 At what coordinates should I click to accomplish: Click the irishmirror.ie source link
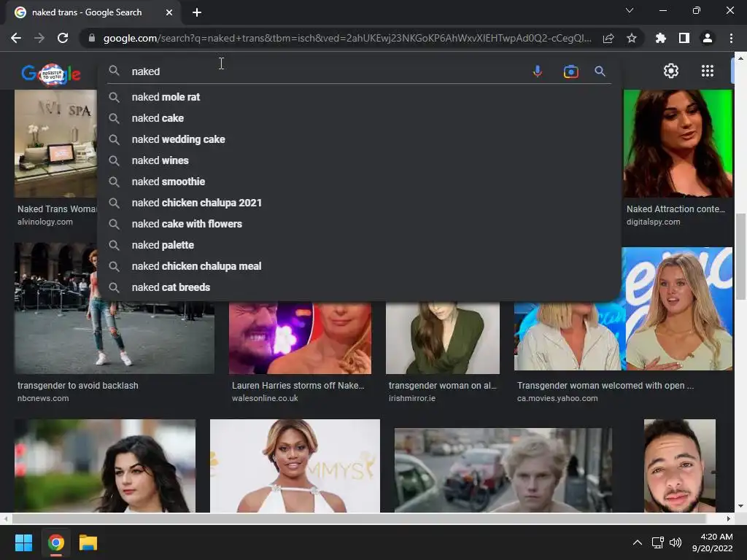tap(412, 399)
